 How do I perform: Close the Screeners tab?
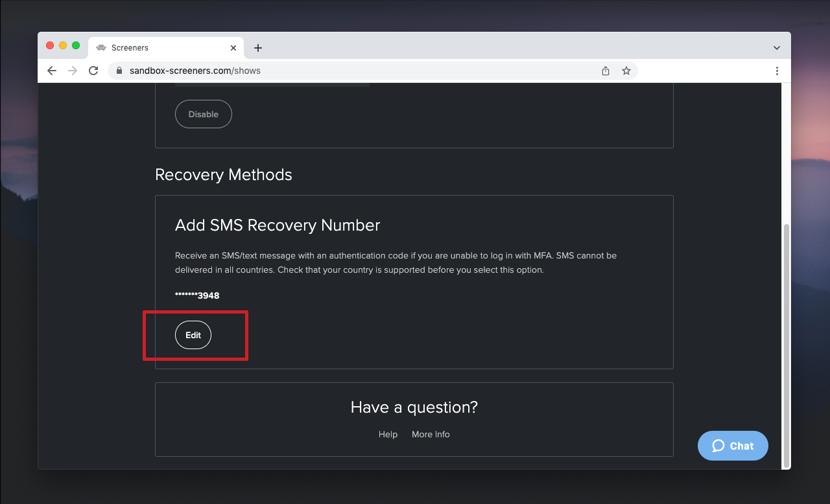pyautogui.click(x=233, y=47)
